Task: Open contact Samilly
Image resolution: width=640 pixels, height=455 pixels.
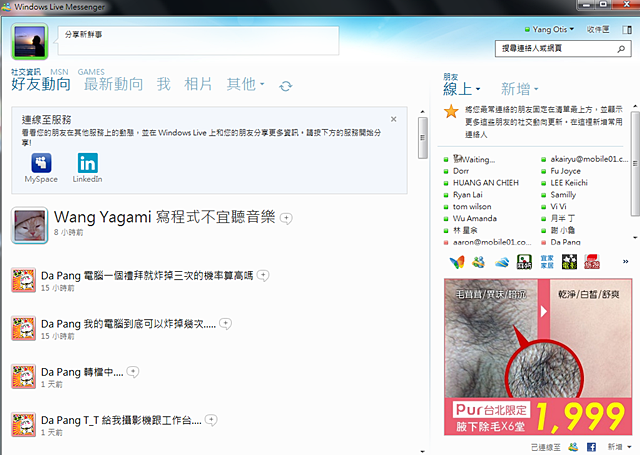Action: point(563,195)
